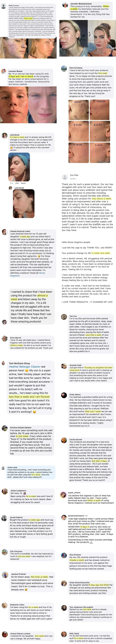Click Kristina Hickok Daheim's name
Image resolution: width=116 pixels, height=644 pixels.
[x=21, y=428]
